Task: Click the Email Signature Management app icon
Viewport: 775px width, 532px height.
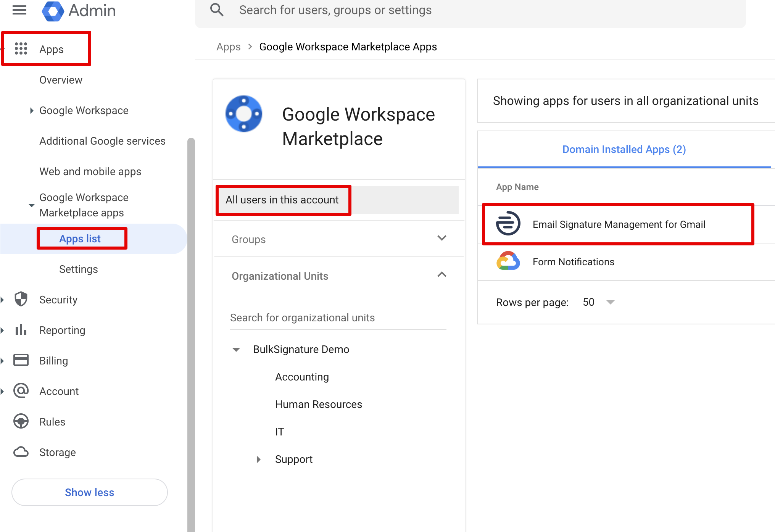Action: coord(508,224)
